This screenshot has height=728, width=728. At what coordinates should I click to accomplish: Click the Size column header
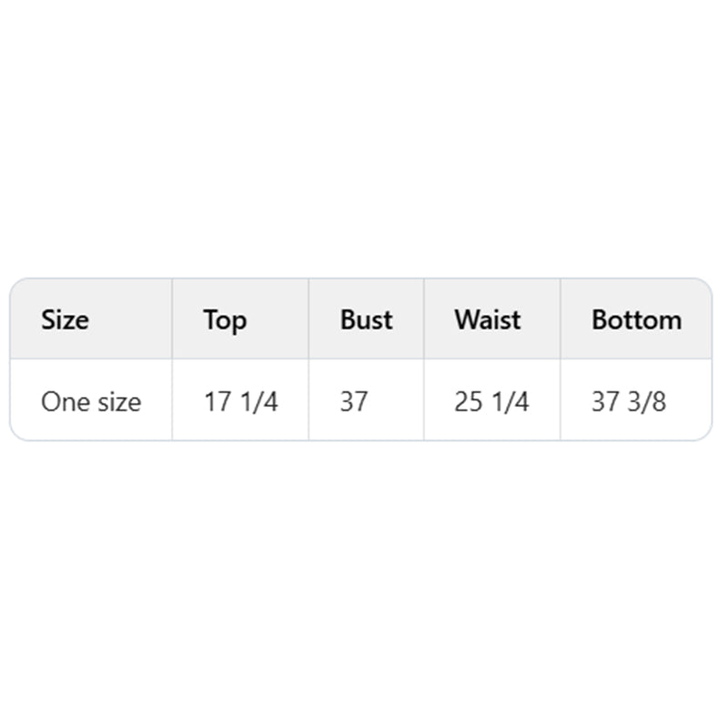(65, 320)
